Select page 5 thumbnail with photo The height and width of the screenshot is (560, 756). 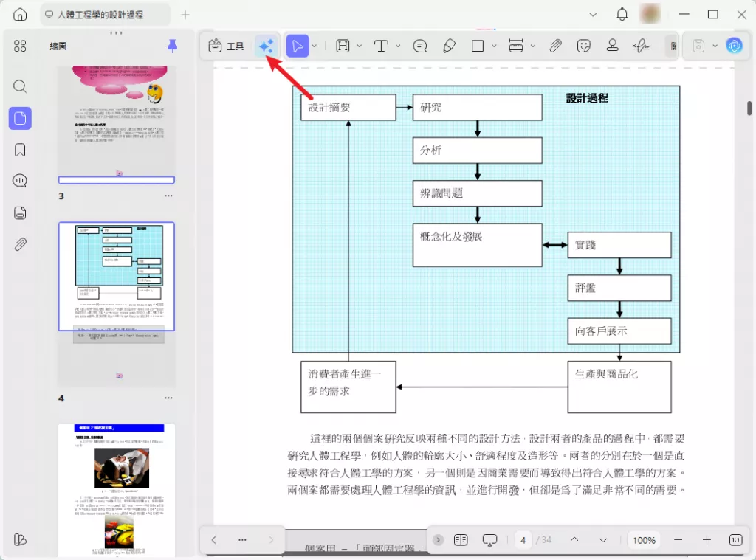tap(117, 490)
